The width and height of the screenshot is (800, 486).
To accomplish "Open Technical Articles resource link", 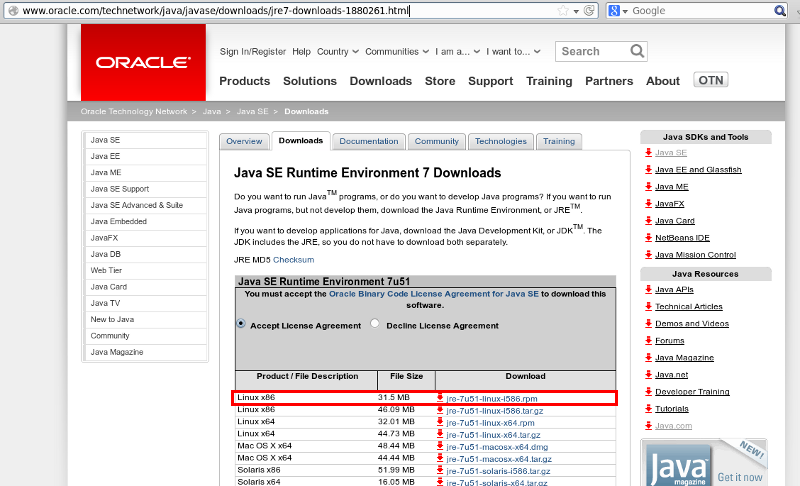I will tap(689, 306).
